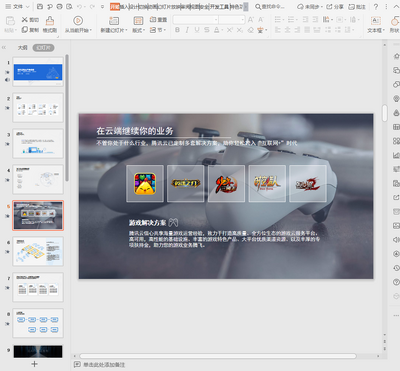Expand the 文本框 dropdown arrow
Image resolution: width=400 pixels, height=371 pixels.
384,30
